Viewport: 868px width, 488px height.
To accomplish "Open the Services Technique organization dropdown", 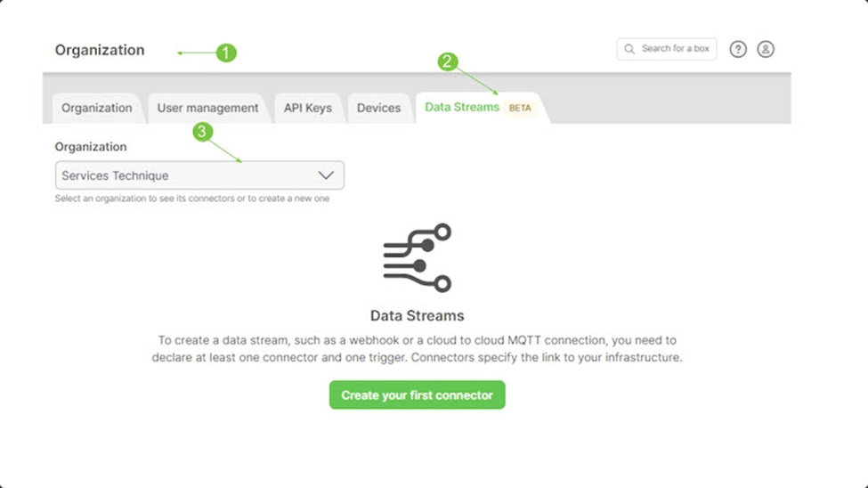I will [187, 175].
